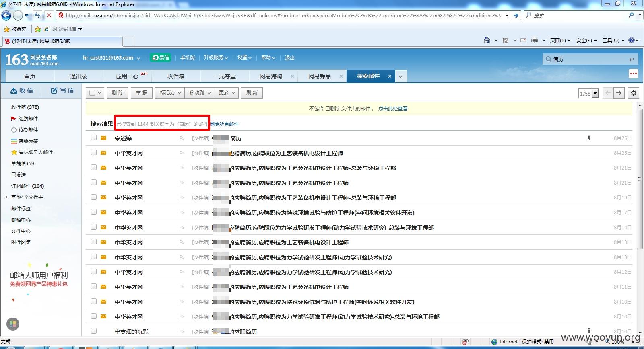Check the 8月14日 mail checkbox

(94, 227)
